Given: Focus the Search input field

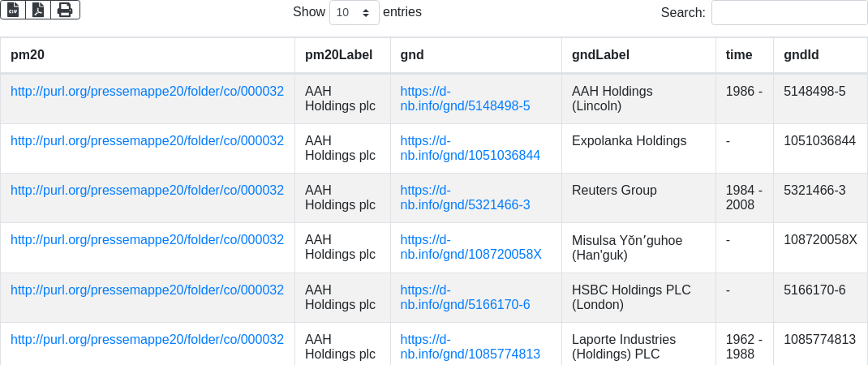Looking at the screenshot, I should point(789,12).
